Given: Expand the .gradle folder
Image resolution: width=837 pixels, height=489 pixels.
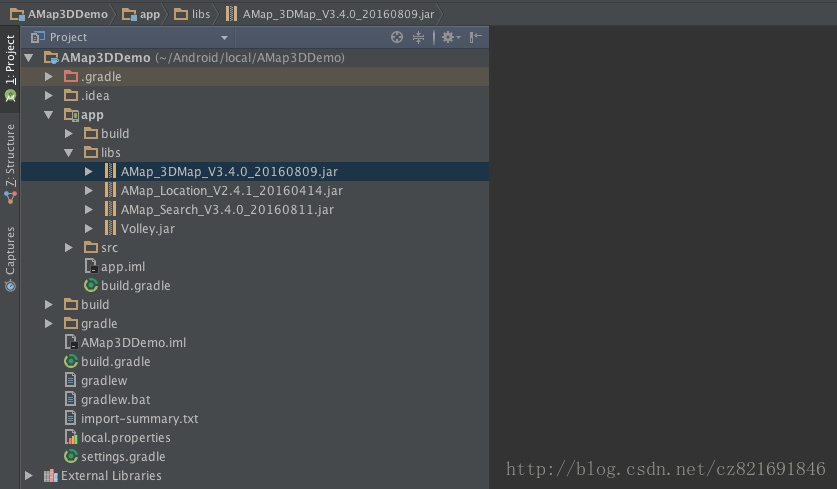Looking at the screenshot, I should click(x=49, y=77).
